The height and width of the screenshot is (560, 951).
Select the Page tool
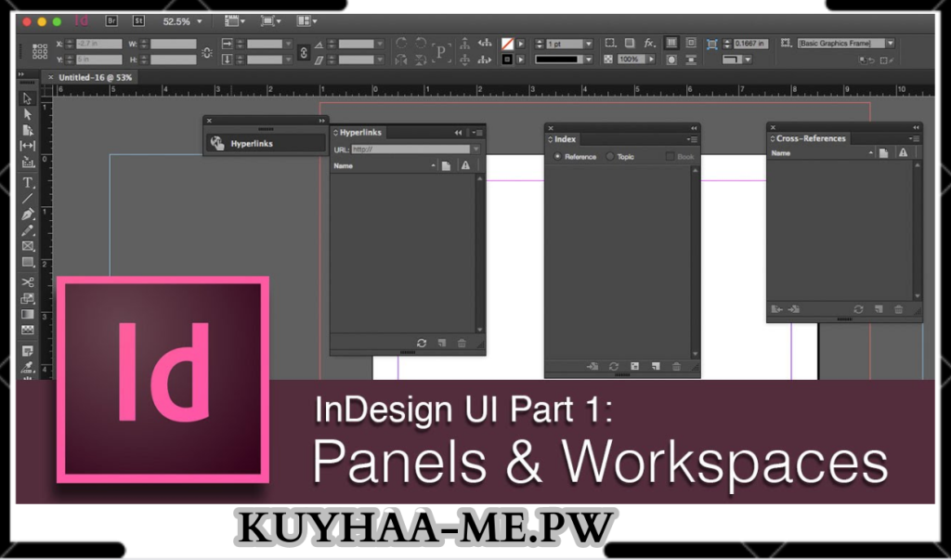tap(27, 130)
